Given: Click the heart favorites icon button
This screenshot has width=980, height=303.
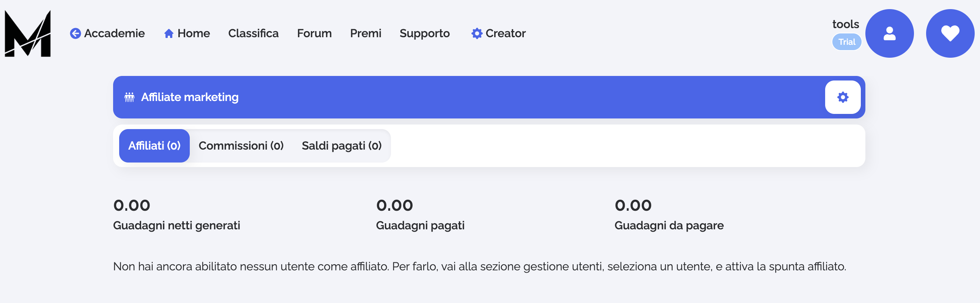Looking at the screenshot, I should click(950, 33).
